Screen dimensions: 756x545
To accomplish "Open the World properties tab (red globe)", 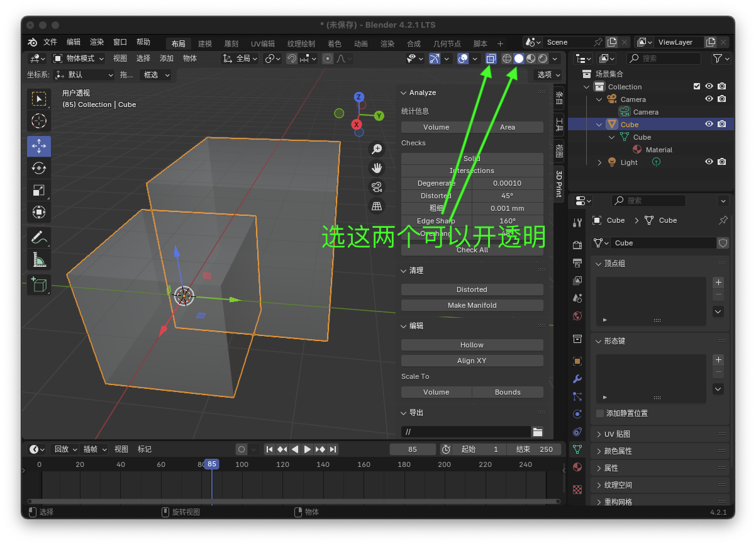I will [577, 315].
